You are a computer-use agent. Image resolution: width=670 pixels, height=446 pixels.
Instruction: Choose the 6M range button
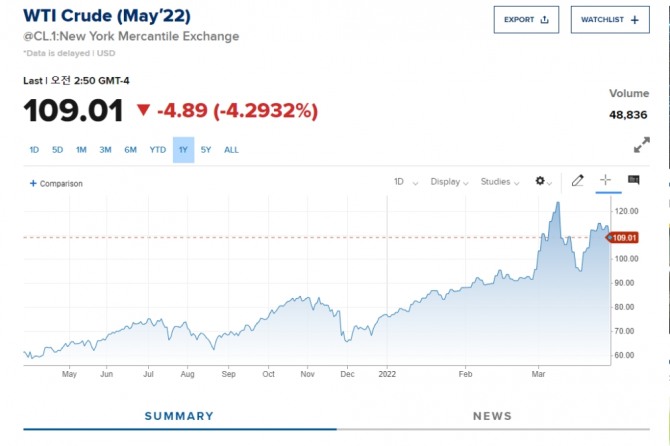130,150
